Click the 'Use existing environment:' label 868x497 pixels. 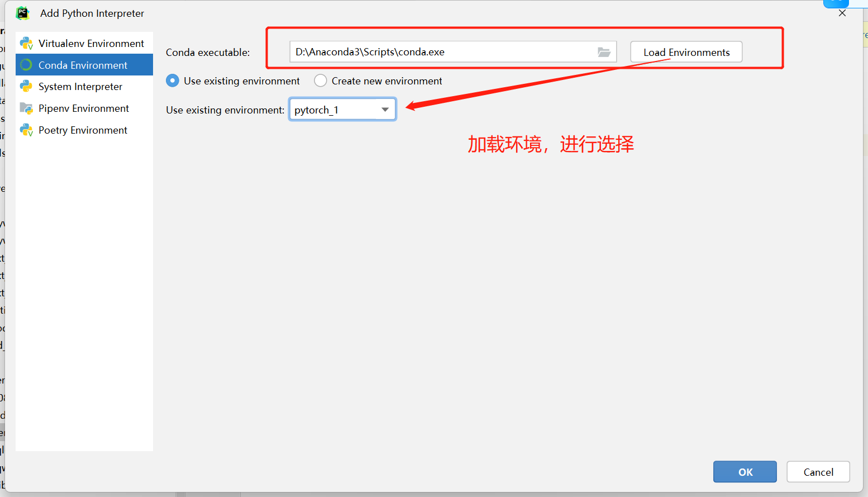pos(225,110)
